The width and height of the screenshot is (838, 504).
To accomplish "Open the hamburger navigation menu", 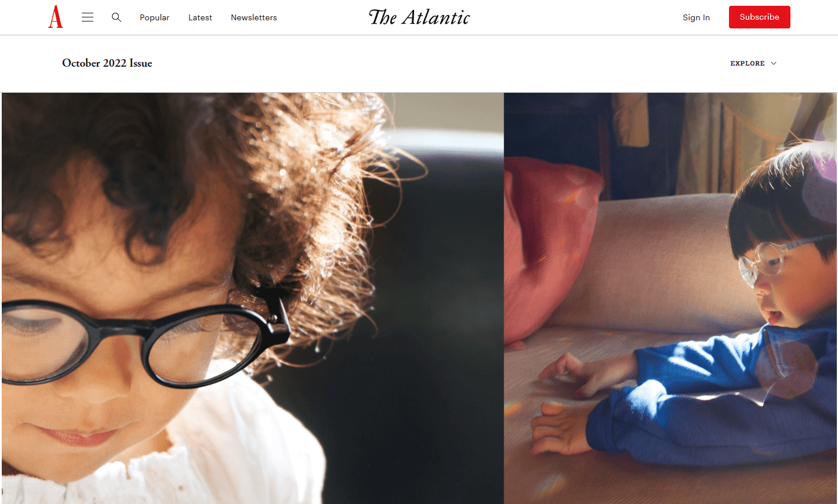I will point(88,17).
